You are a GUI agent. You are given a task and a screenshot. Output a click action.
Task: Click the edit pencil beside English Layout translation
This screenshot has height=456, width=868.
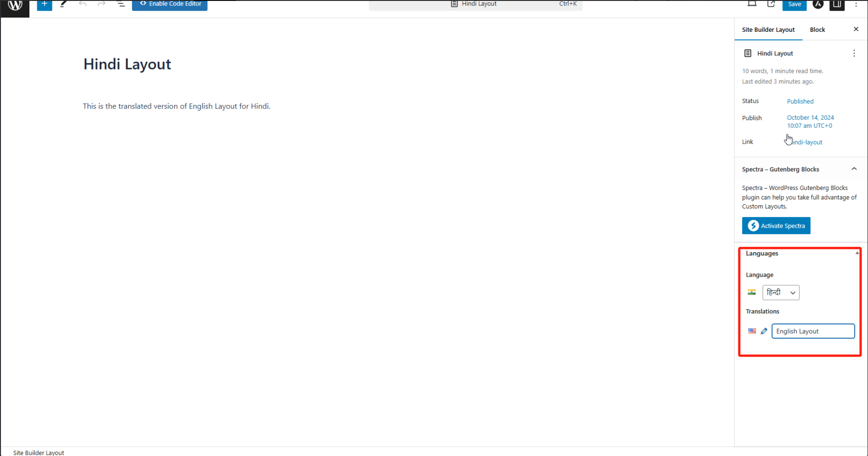[x=764, y=330]
